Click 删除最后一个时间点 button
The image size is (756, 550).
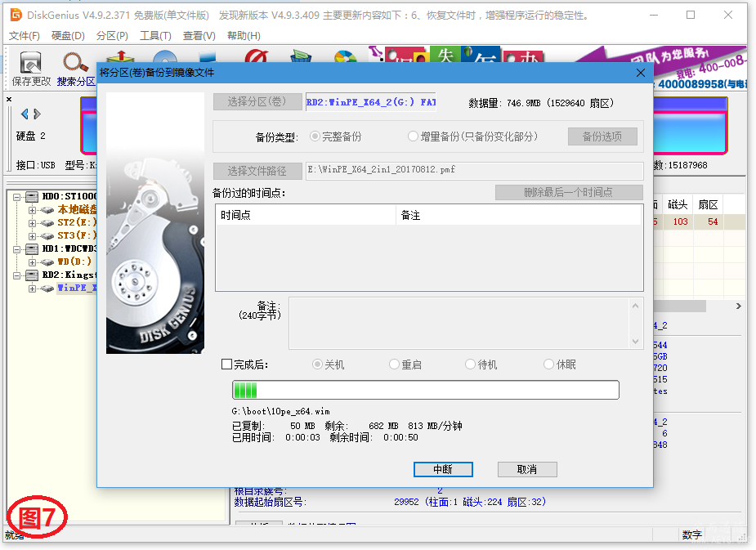[x=569, y=192]
